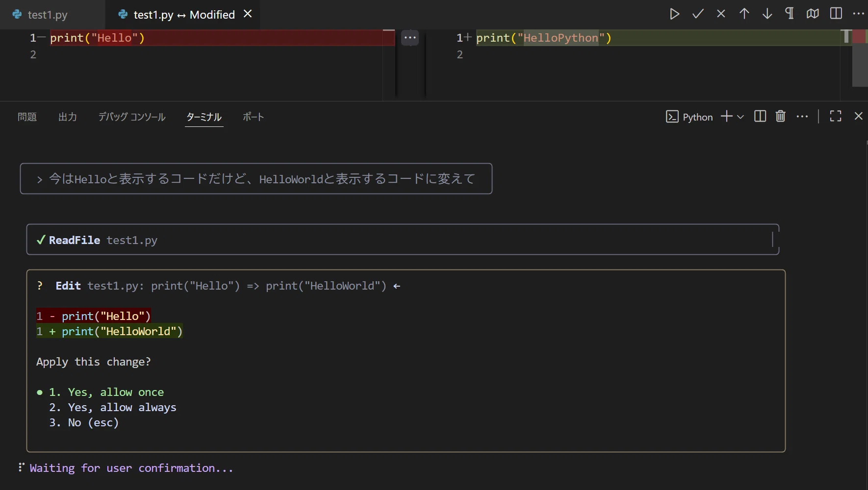Choose option 2. Yes, allow always

click(x=112, y=407)
